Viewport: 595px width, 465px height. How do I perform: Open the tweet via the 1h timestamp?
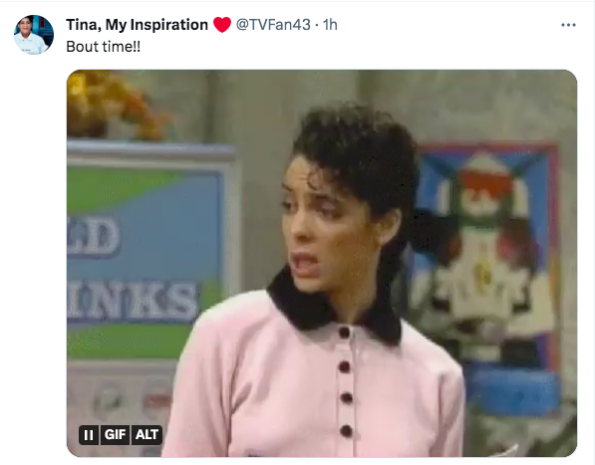click(x=330, y=25)
